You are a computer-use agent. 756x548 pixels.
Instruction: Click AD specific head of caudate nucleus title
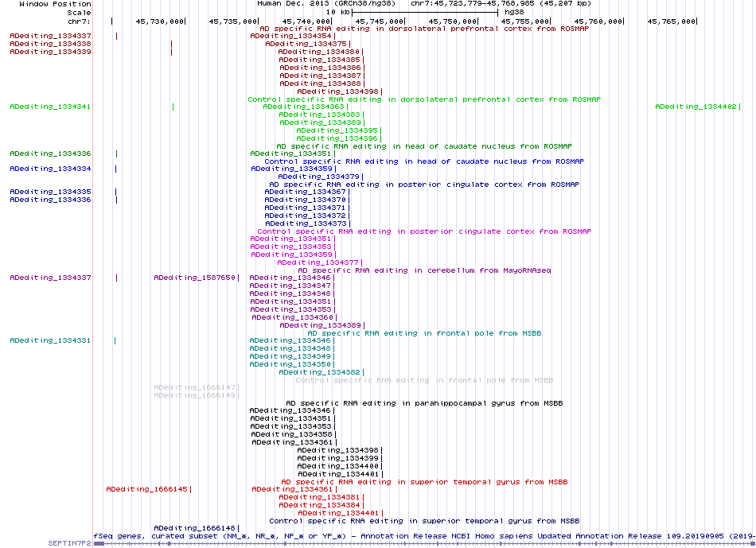(424, 146)
